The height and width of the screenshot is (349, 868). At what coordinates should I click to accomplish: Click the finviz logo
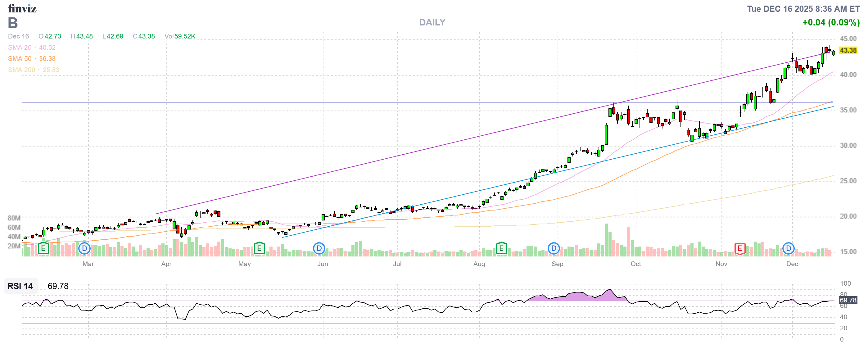coord(22,9)
